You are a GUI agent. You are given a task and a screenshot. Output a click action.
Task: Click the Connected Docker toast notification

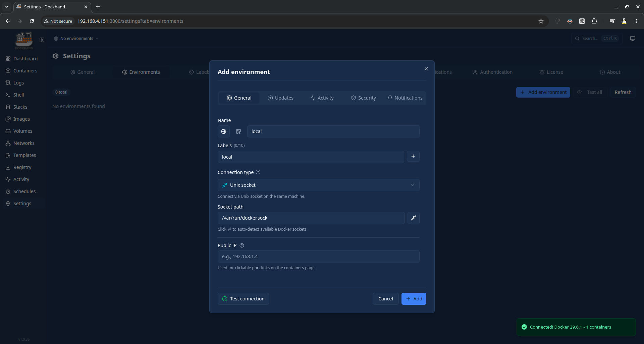[x=576, y=327]
